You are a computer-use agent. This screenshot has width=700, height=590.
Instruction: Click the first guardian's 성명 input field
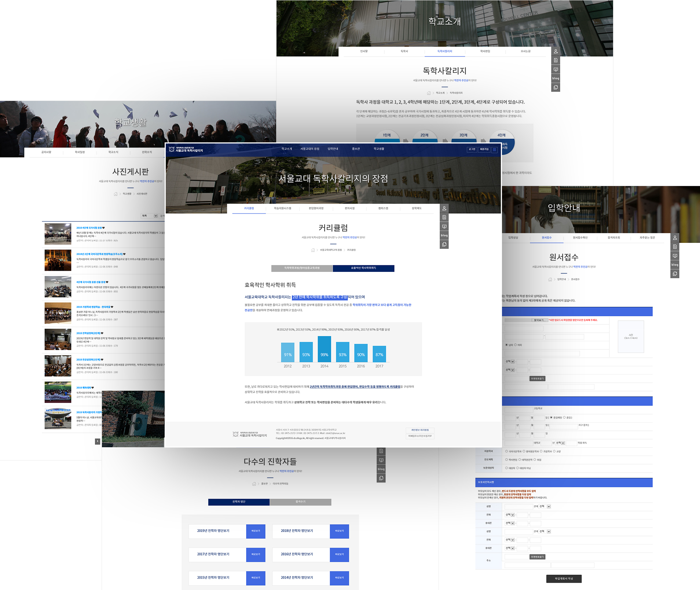tap(518, 506)
